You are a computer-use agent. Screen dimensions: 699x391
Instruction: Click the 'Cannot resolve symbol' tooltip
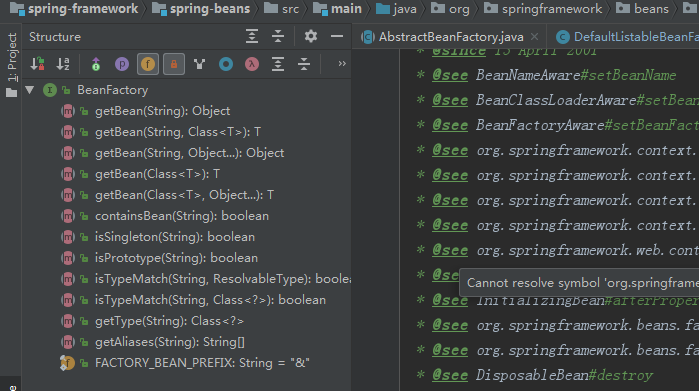[x=579, y=283]
